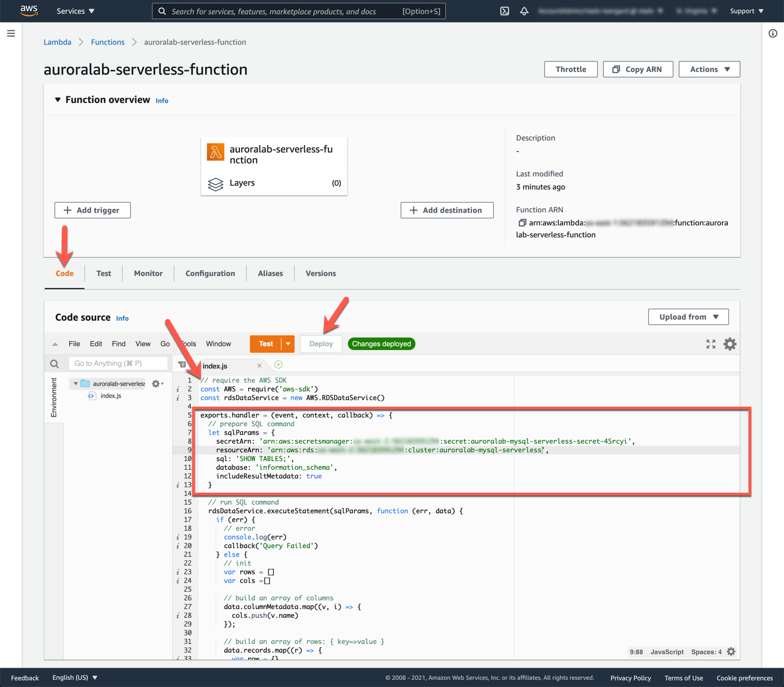Toggle fullscreen for the code editor
The height and width of the screenshot is (687, 784).
(x=711, y=344)
